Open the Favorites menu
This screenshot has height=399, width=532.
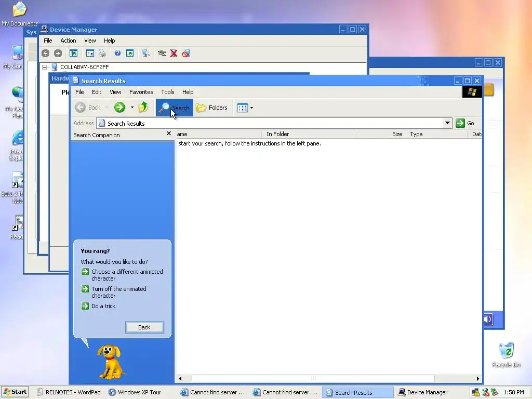[x=141, y=92]
